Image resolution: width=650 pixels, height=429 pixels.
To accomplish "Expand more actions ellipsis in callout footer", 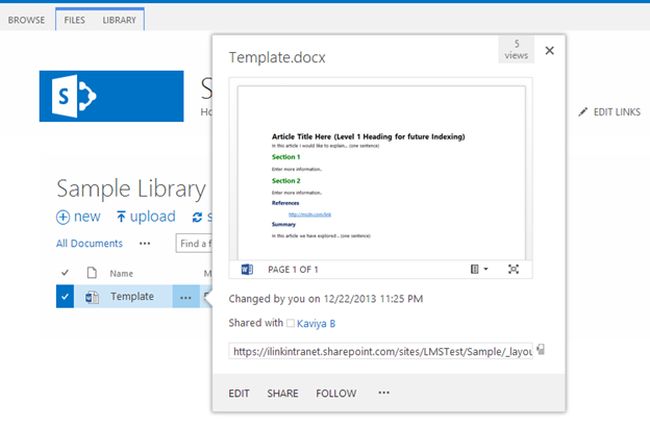I will click(x=383, y=393).
